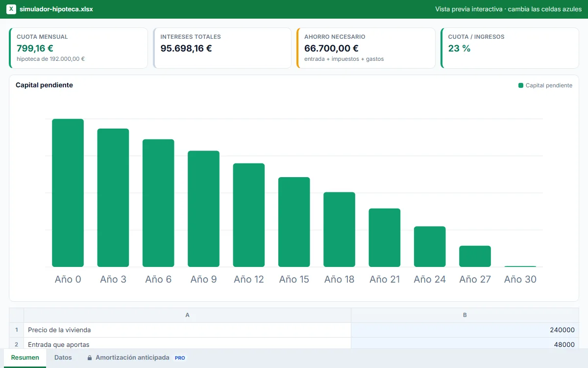Click the chart bar above Año 9

[204, 209]
